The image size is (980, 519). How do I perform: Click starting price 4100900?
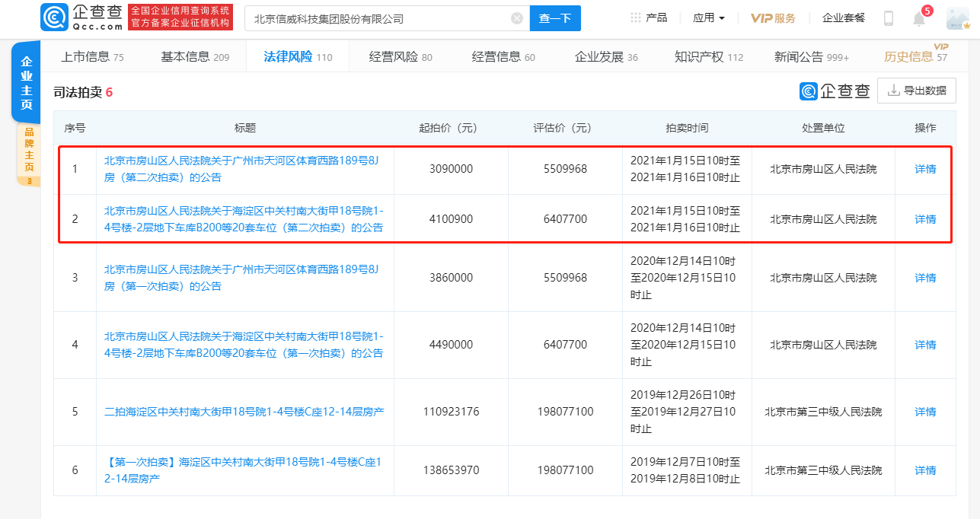click(451, 219)
